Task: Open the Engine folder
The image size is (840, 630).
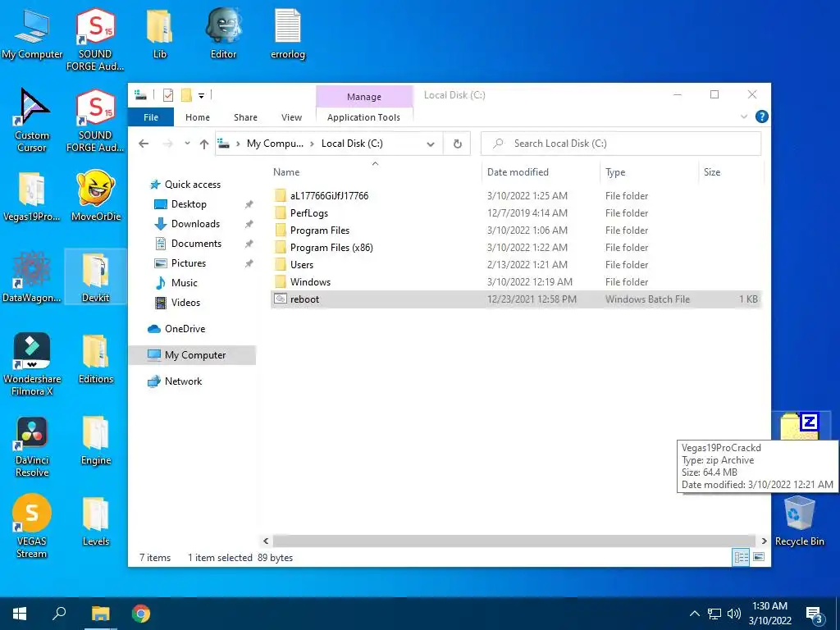Action: pos(96,441)
